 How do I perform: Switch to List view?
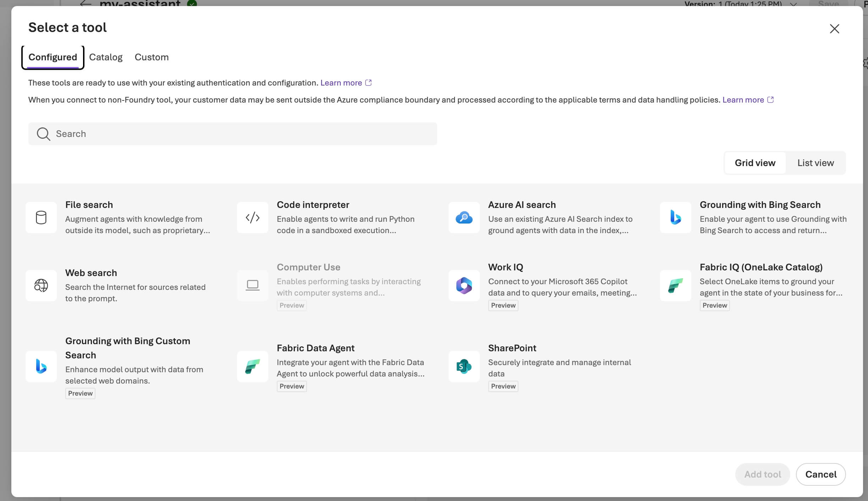point(815,163)
